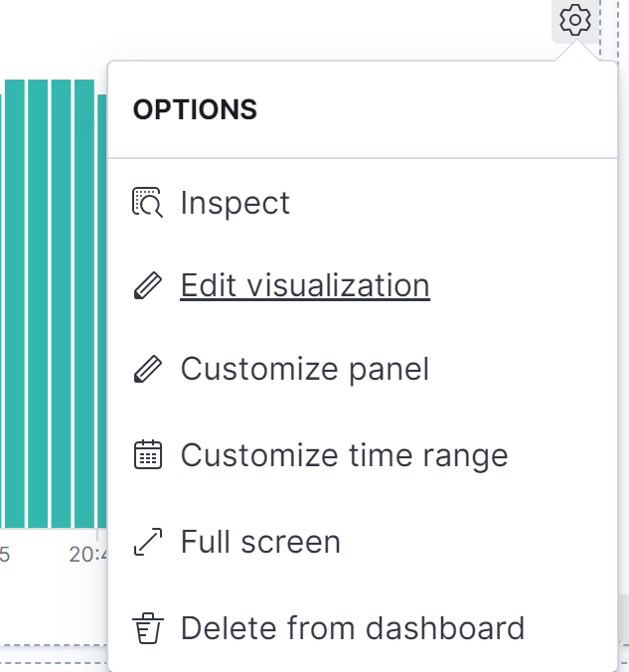Click the axis label ending in 5
The width and height of the screenshot is (629, 672).
4,555
